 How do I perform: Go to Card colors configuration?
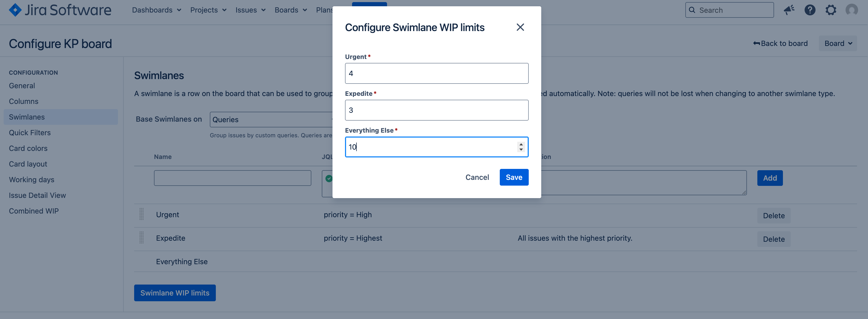[x=28, y=148]
